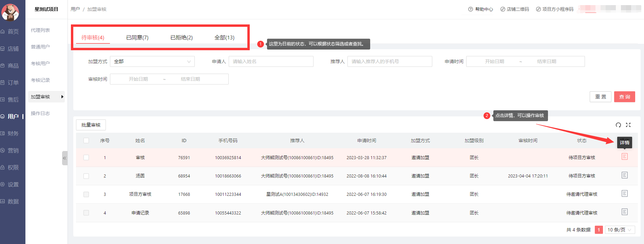Switch to the 已同意(7) tab
This screenshot has height=244, width=644.
pos(137,38)
